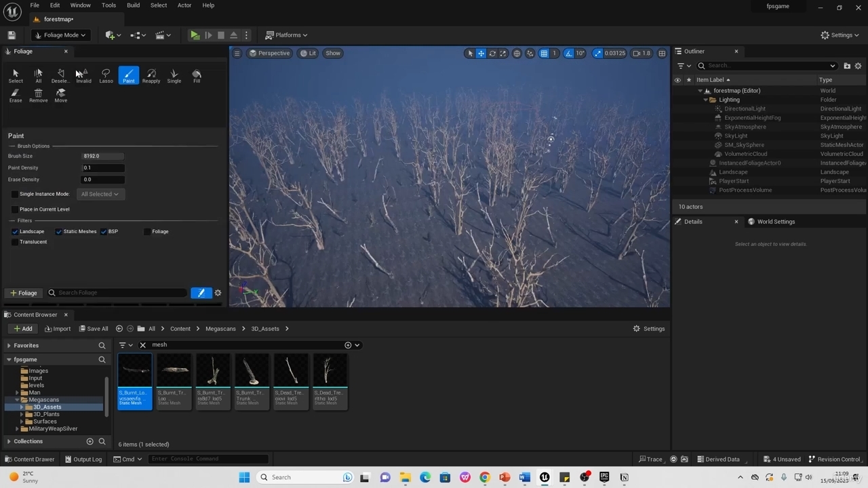
Task: Open the Actor menu
Action: (184, 5)
